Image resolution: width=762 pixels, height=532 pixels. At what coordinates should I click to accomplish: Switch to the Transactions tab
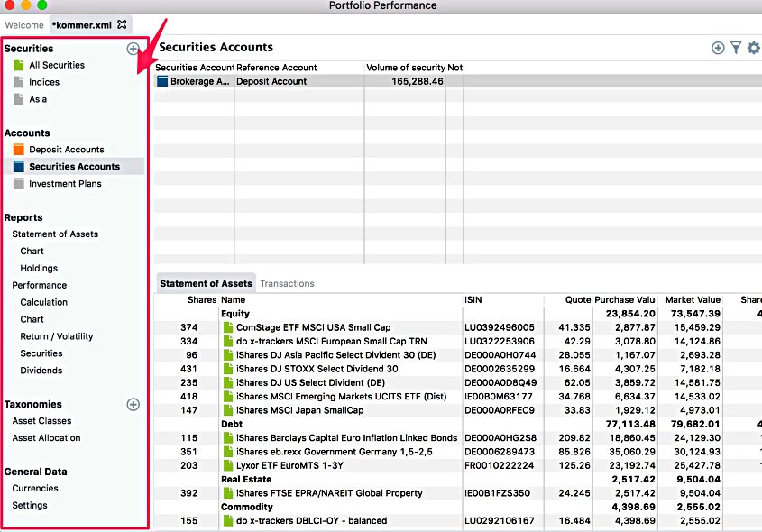click(287, 283)
